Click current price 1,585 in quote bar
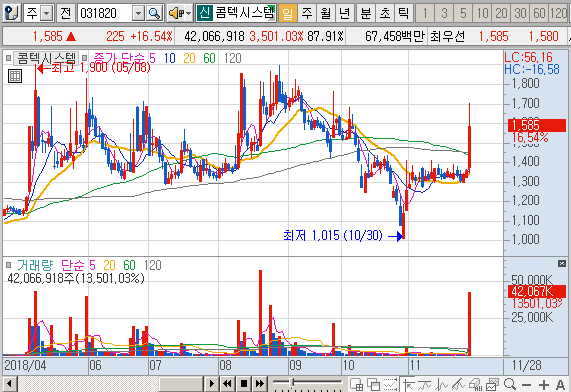The height and width of the screenshot is (392, 571). tap(47, 36)
